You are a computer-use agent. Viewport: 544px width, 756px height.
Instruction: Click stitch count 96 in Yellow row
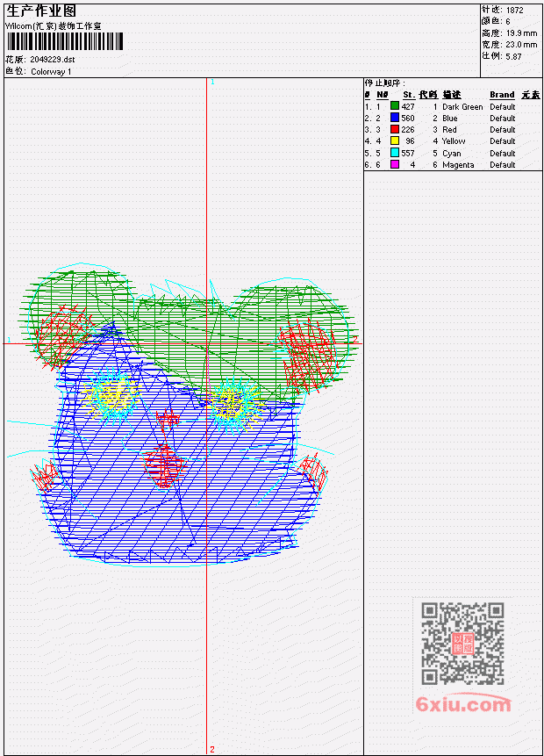click(410, 141)
